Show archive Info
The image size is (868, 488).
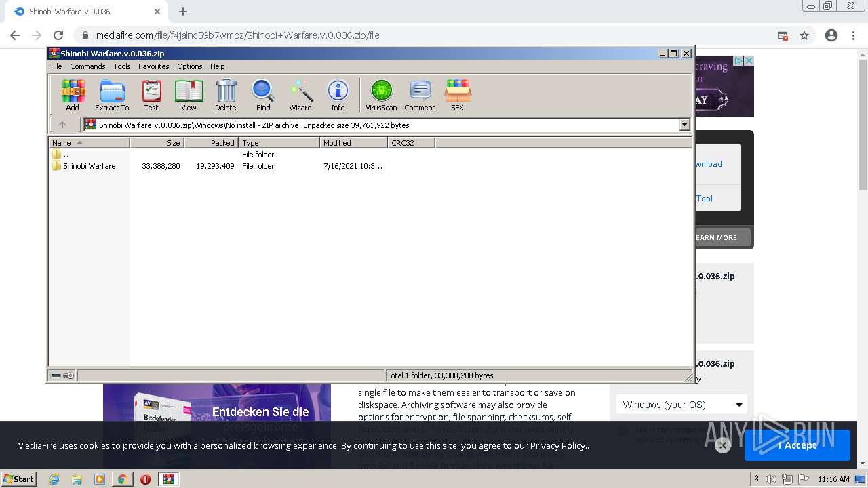pyautogui.click(x=338, y=95)
